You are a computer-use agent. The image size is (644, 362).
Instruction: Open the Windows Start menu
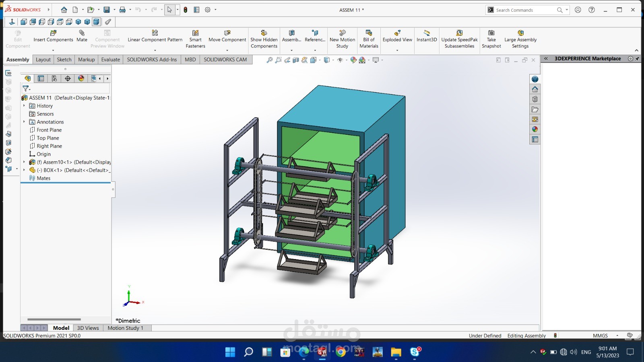[x=230, y=352]
